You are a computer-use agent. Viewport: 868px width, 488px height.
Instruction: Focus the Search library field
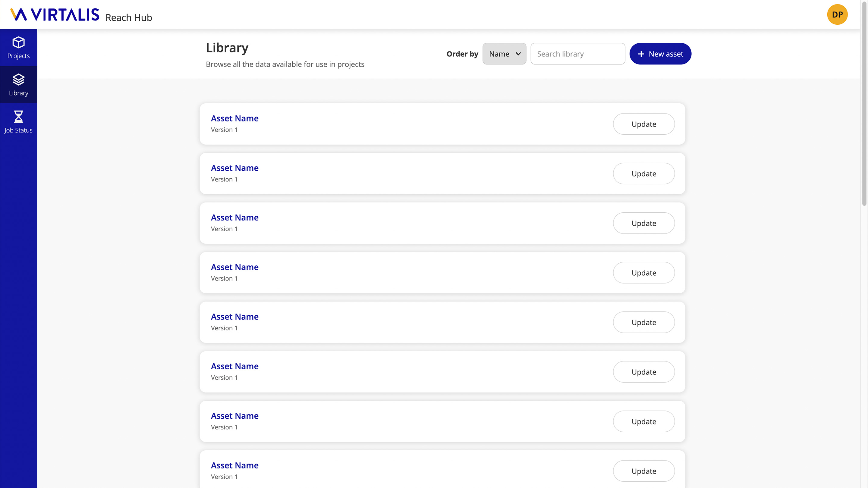(577, 54)
